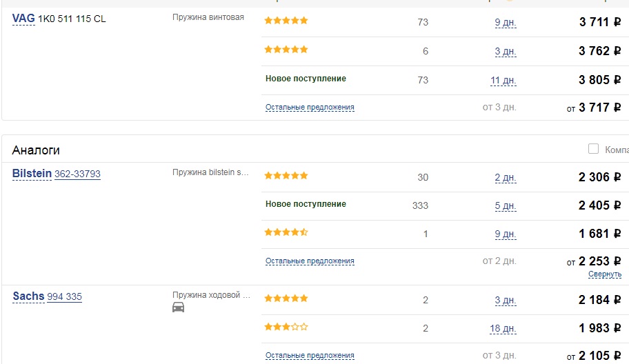
Task: Click the three-star rating in Sachs row
Action: pos(286,327)
